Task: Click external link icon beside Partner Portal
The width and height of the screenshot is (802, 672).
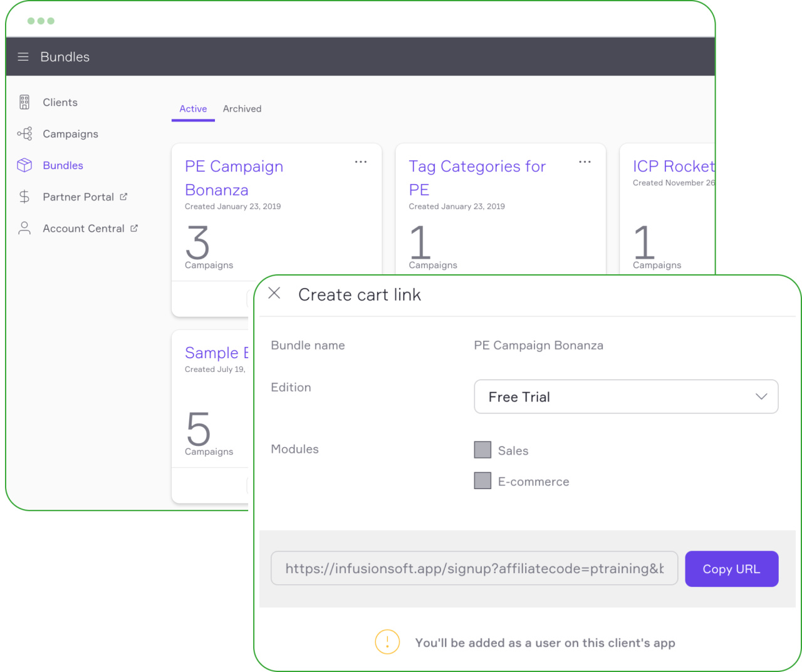Action: 123,197
